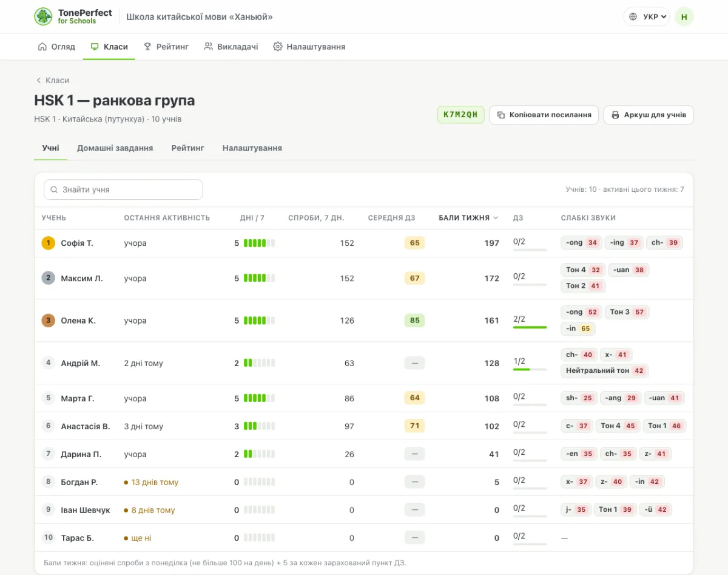This screenshot has width=728, height=575.
Task: Click the gear icon beside Налаштування
Action: (x=278, y=47)
